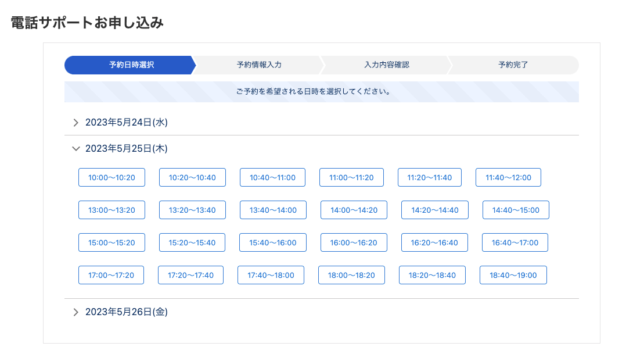Expand the 2023年5月26日(金) date section
Image resolution: width=644 pixels, height=350 pixels.
pos(322,312)
